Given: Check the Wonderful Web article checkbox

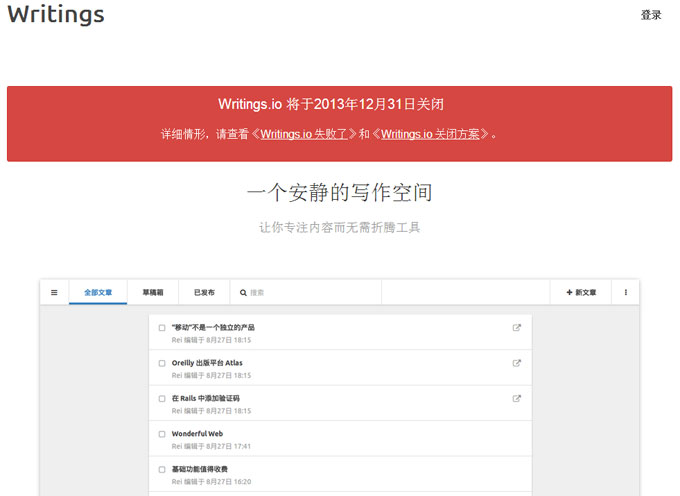Looking at the screenshot, I should [x=162, y=434].
